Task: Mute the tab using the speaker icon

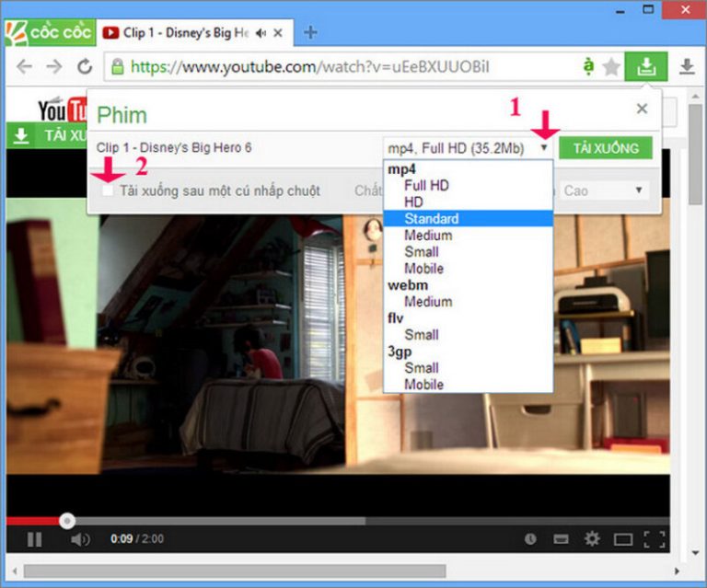Action: point(261,33)
